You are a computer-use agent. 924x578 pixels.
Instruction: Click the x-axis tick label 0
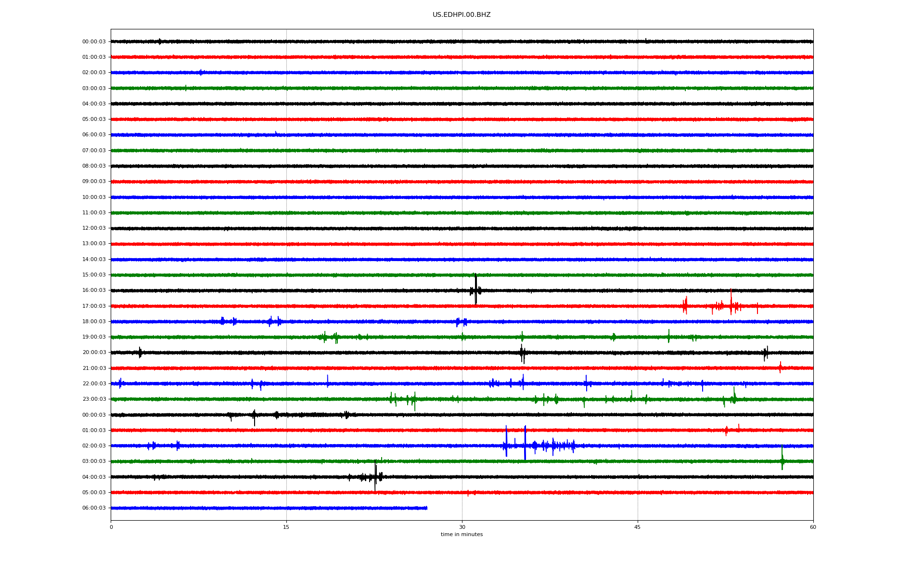coord(111,527)
